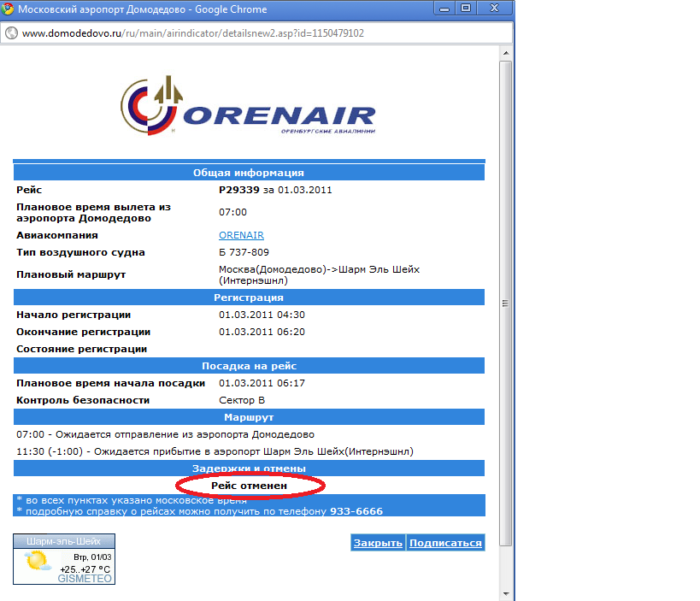700x601 pixels.
Task: Click the Общая информация section header
Action: (249, 173)
